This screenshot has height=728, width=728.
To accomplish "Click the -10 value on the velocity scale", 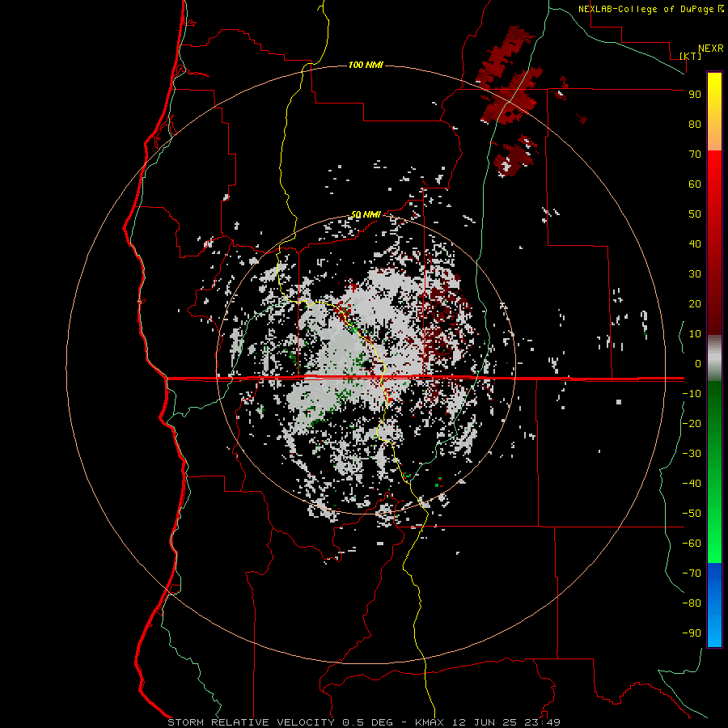I will tap(692, 394).
